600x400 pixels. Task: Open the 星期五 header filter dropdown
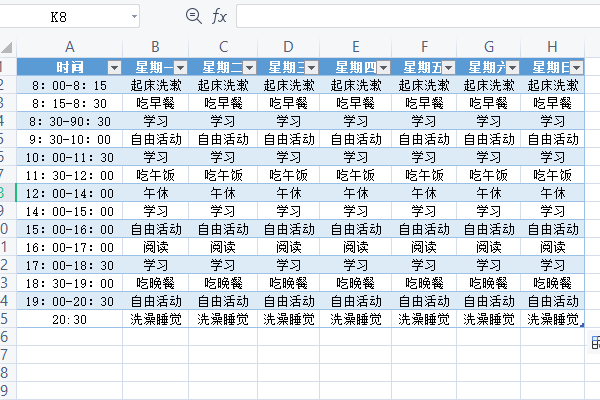tap(448, 68)
